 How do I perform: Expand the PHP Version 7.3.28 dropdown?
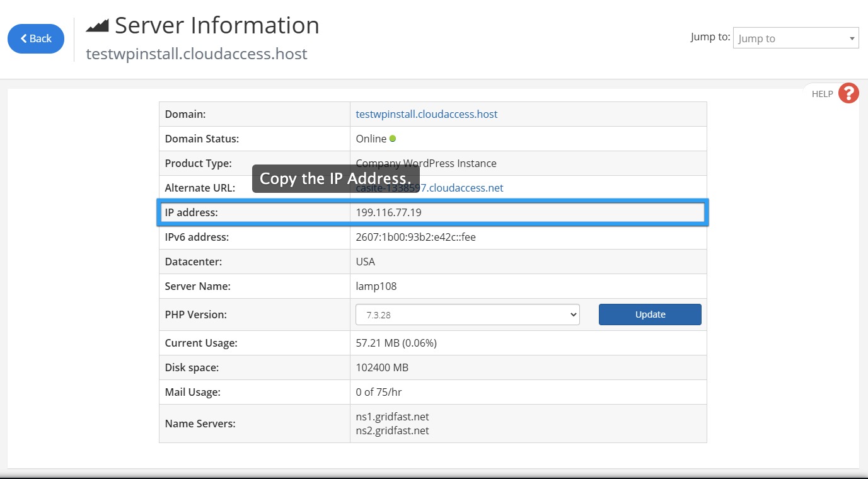(x=467, y=315)
